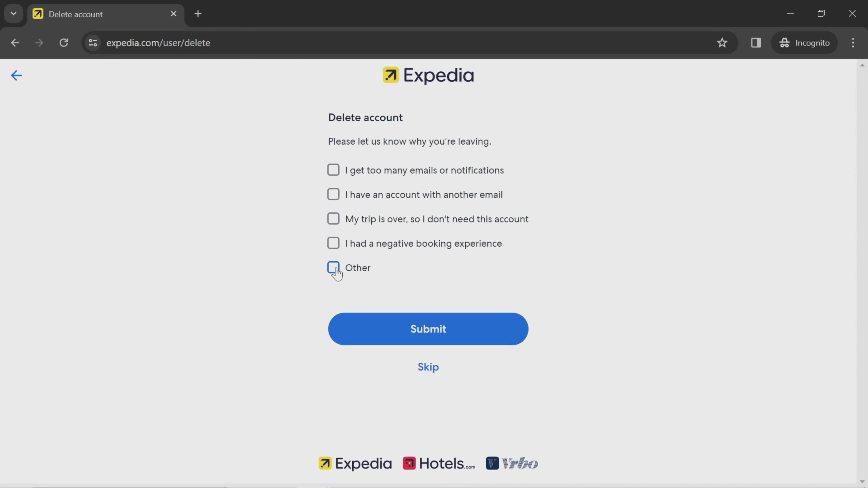Go back using browser back button
This screenshot has height=488, width=868.
15,43
